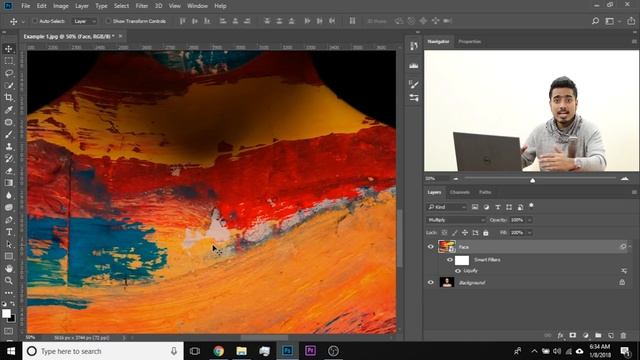Toggle Lock position
640x360 pixels.
(465, 233)
